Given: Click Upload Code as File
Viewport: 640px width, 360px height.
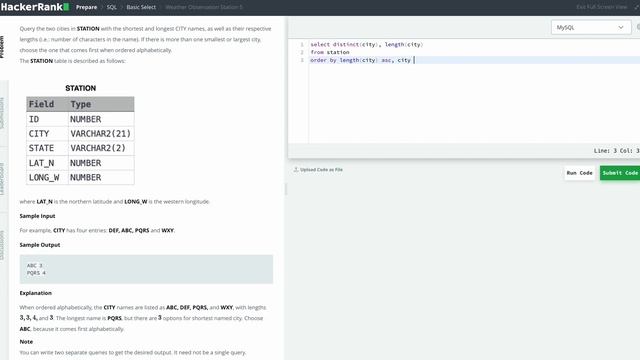Looking at the screenshot, I should [321, 169].
